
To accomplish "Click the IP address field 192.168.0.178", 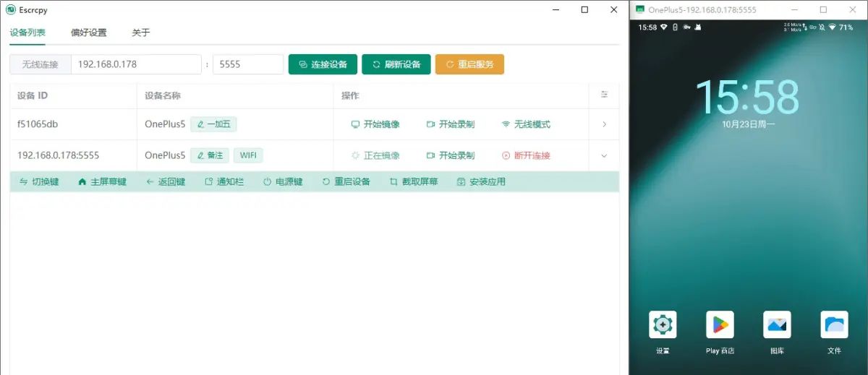I will pyautogui.click(x=136, y=64).
